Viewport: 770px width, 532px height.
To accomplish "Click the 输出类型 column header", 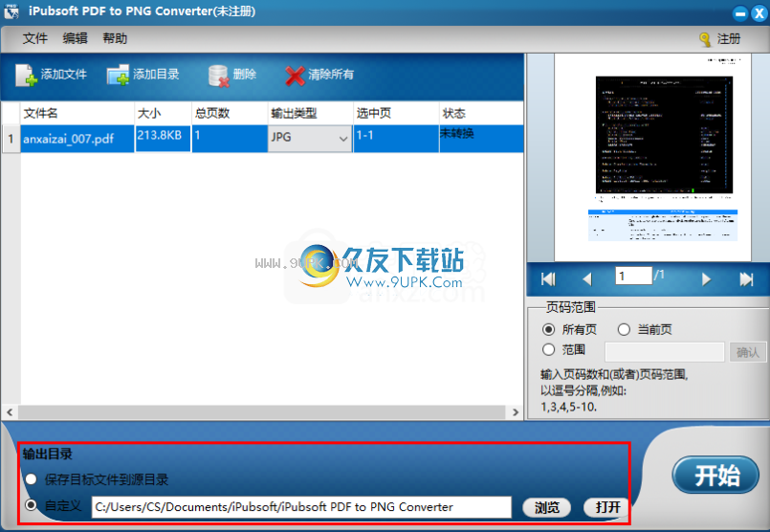I will 310,114.
